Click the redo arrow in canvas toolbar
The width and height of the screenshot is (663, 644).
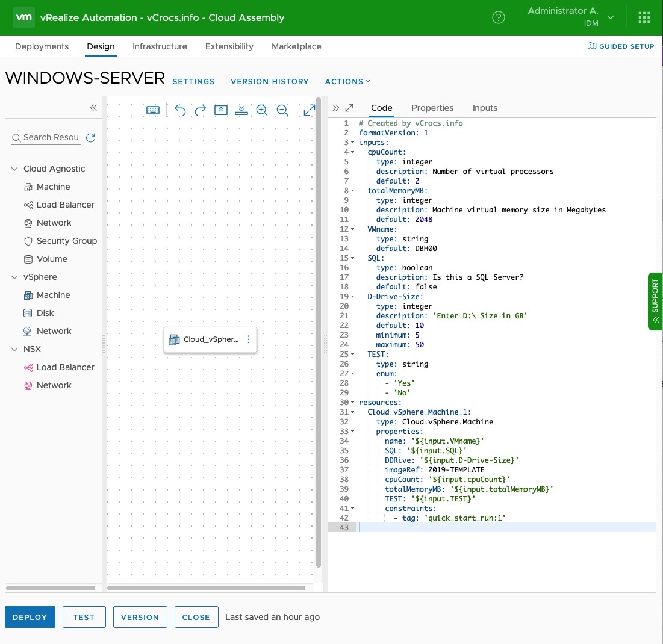[x=201, y=110]
